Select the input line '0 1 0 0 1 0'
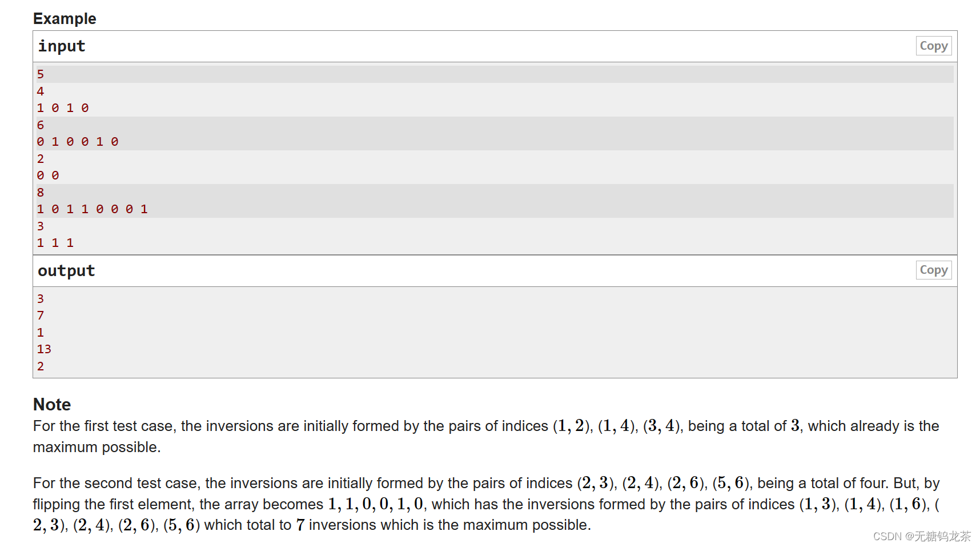 tap(77, 141)
